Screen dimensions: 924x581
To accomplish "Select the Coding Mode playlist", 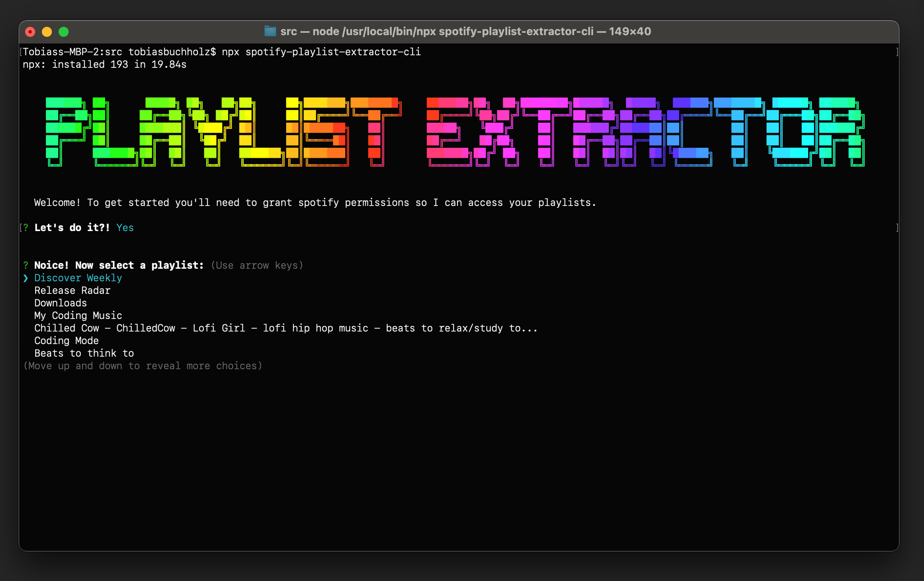I will click(x=66, y=340).
